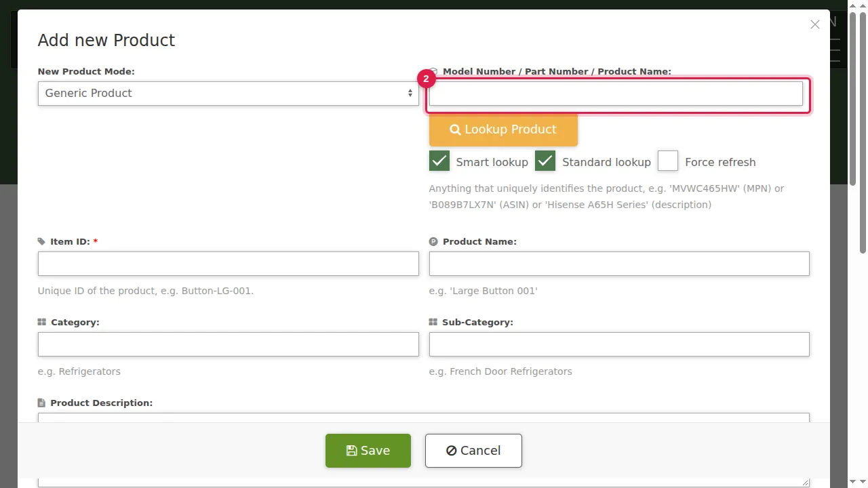The width and height of the screenshot is (868, 488).
Task: Click the document icon beside Product Description
Action: click(41, 403)
